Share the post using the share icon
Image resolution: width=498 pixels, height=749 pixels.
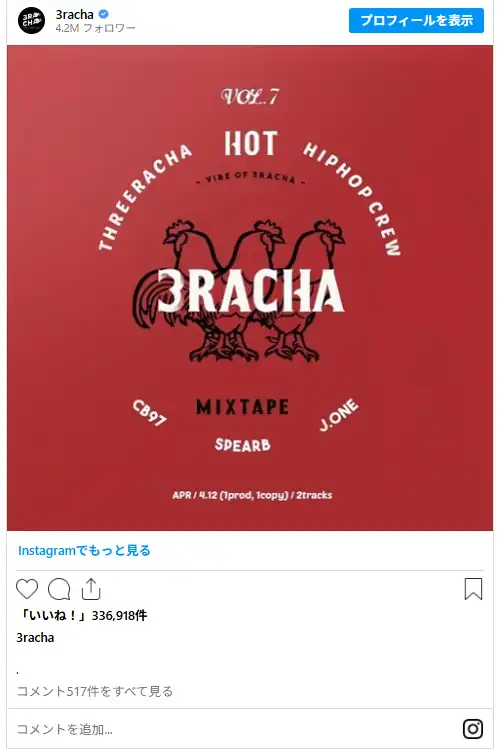[91, 589]
